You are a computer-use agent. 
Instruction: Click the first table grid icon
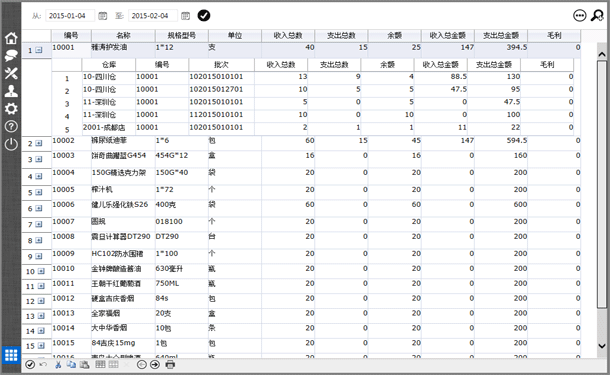(100, 364)
